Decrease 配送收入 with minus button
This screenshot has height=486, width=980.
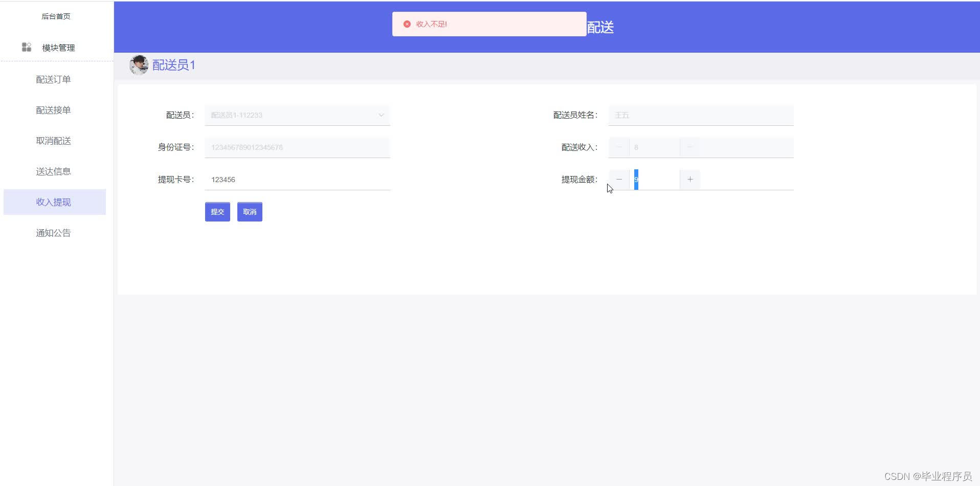619,147
